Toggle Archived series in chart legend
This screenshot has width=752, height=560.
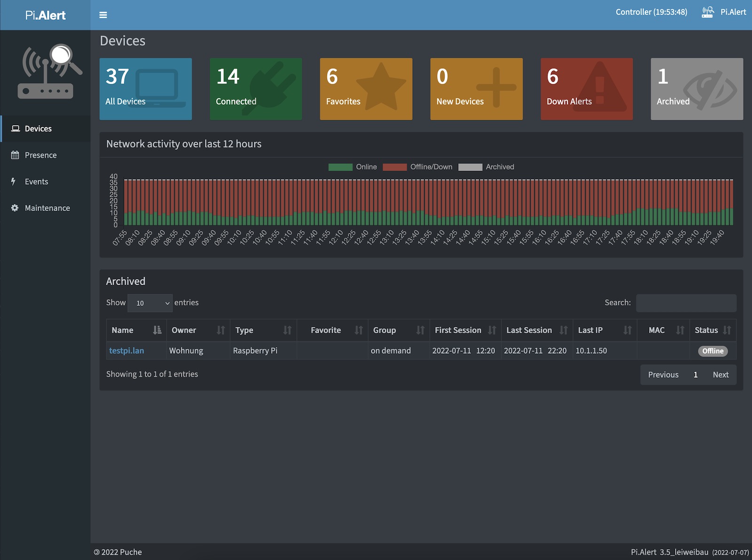coord(486,167)
